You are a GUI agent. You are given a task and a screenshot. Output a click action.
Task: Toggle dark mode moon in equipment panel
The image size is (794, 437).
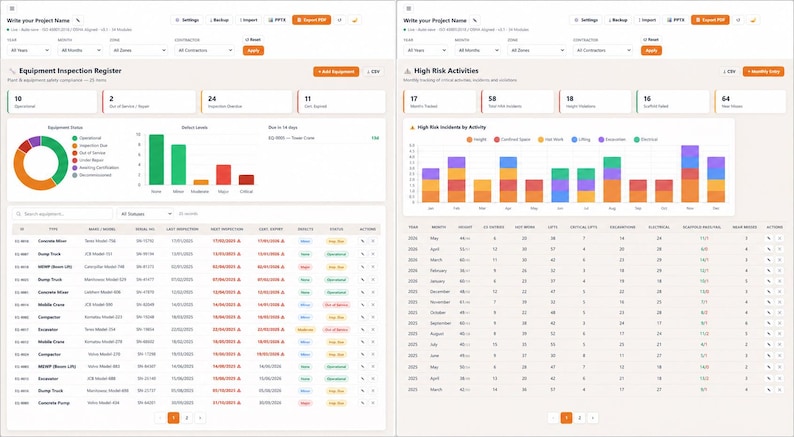[x=355, y=20]
